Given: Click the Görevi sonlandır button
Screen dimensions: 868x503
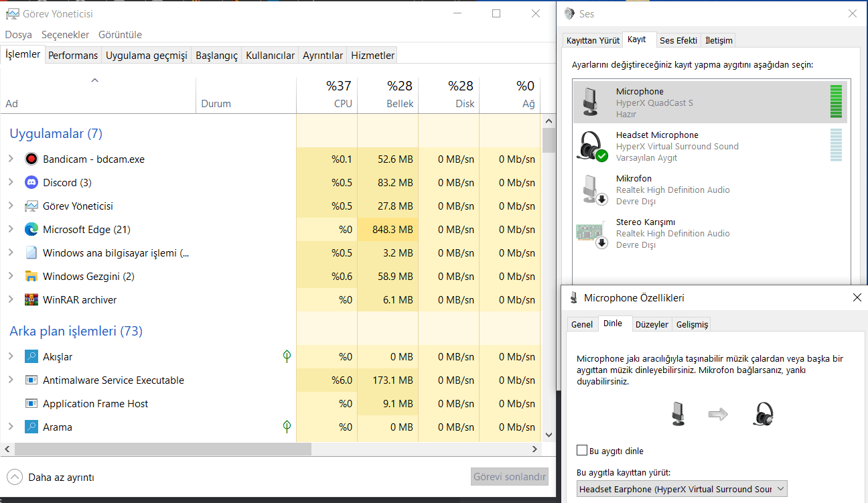Looking at the screenshot, I should coord(510,478).
